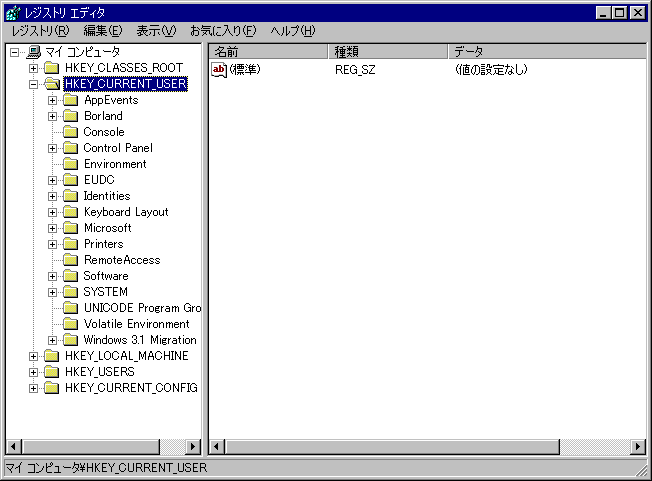Click the 名前 column header
This screenshot has height=481, width=652.
(x=268, y=51)
